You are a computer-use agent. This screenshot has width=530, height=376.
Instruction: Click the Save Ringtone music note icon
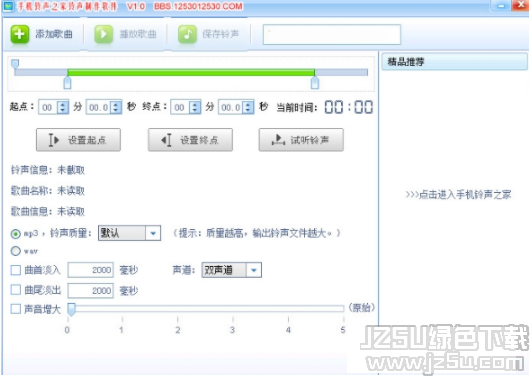[x=187, y=34]
